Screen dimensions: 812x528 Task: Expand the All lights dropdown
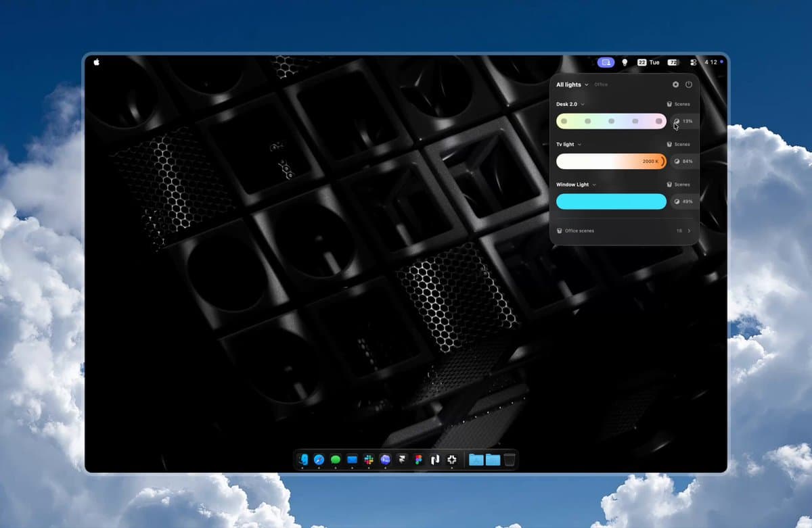point(572,85)
